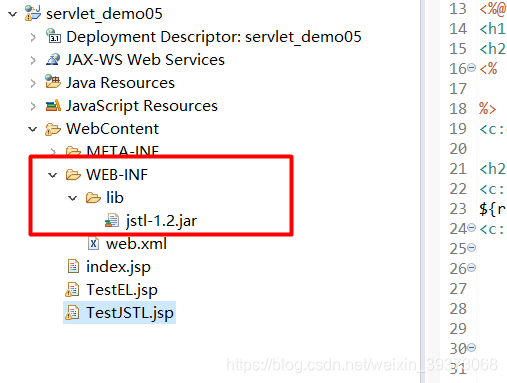The image size is (507, 383).
Task: Toggle code folding at line 26
Action: click(x=471, y=268)
